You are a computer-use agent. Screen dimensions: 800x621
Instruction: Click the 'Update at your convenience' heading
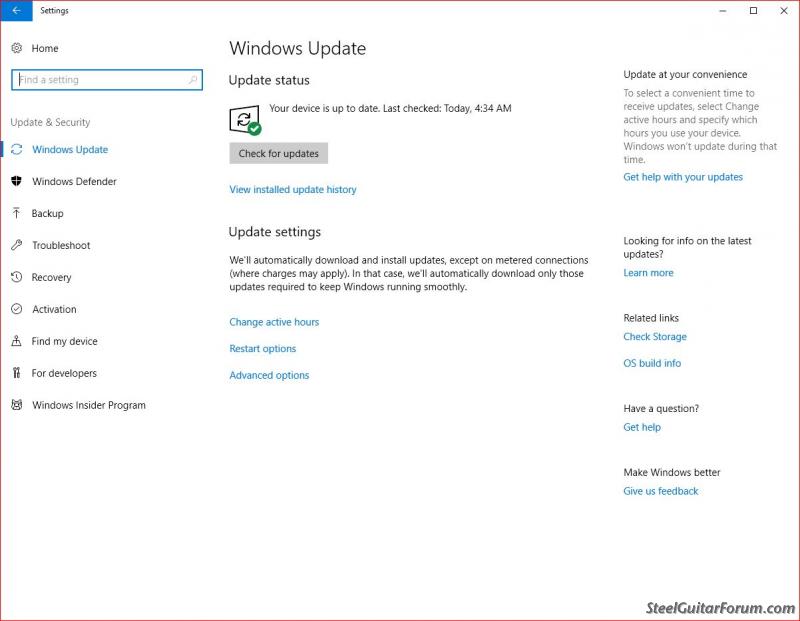(685, 74)
